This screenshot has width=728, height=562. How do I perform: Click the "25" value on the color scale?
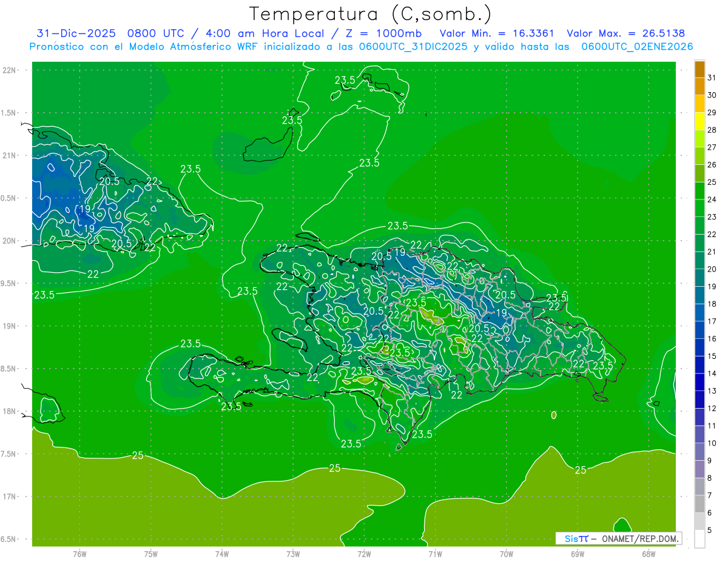coord(712,182)
